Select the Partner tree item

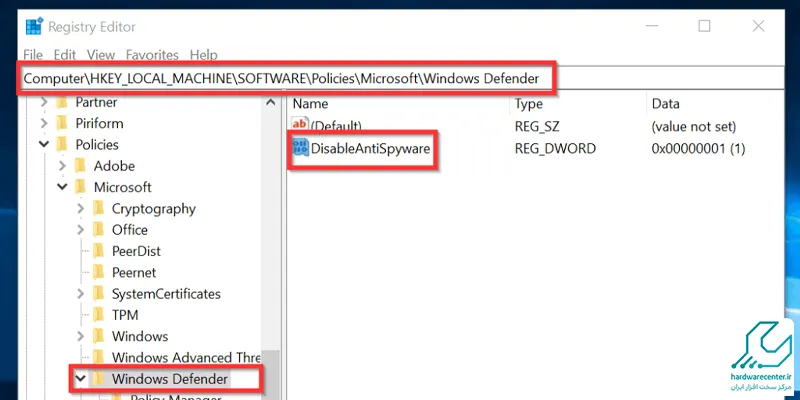click(96, 102)
